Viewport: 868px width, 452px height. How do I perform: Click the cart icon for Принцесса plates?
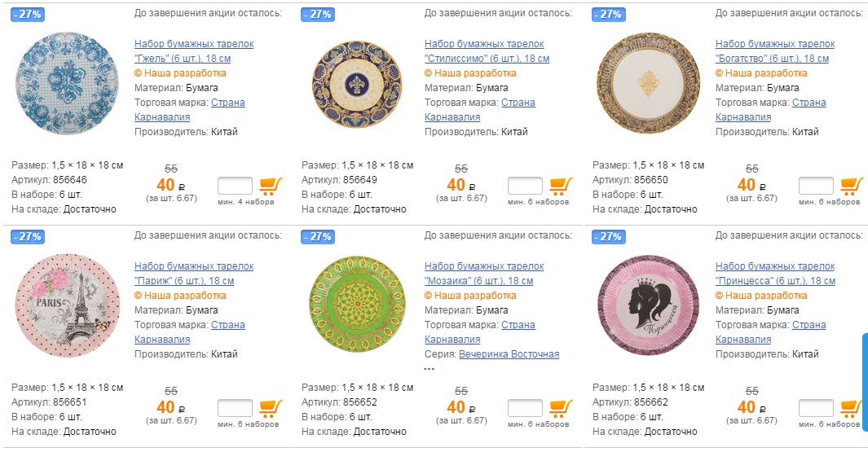click(x=852, y=408)
